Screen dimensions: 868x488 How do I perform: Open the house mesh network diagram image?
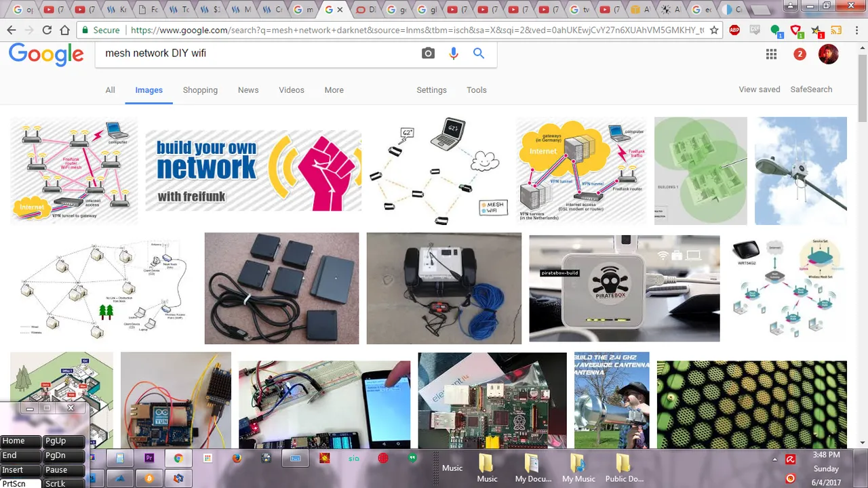pos(103,288)
